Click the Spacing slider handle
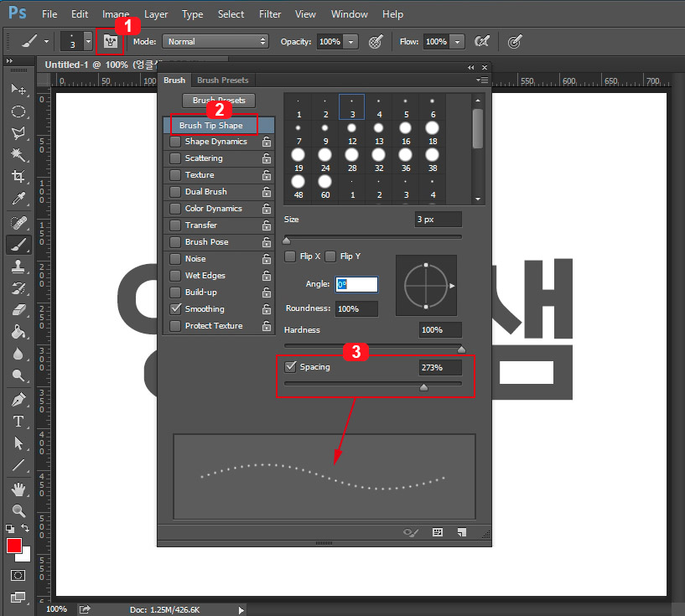This screenshot has height=616, width=685. click(423, 387)
